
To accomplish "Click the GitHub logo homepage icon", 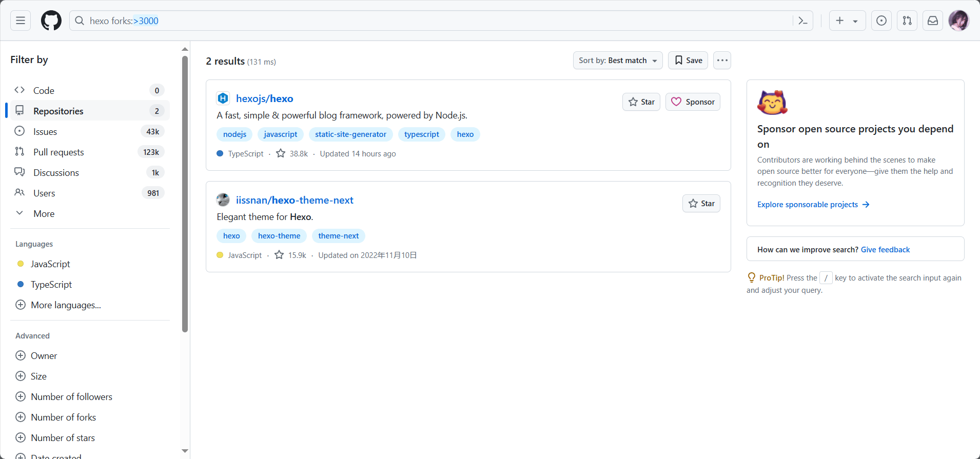I will tap(51, 21).
